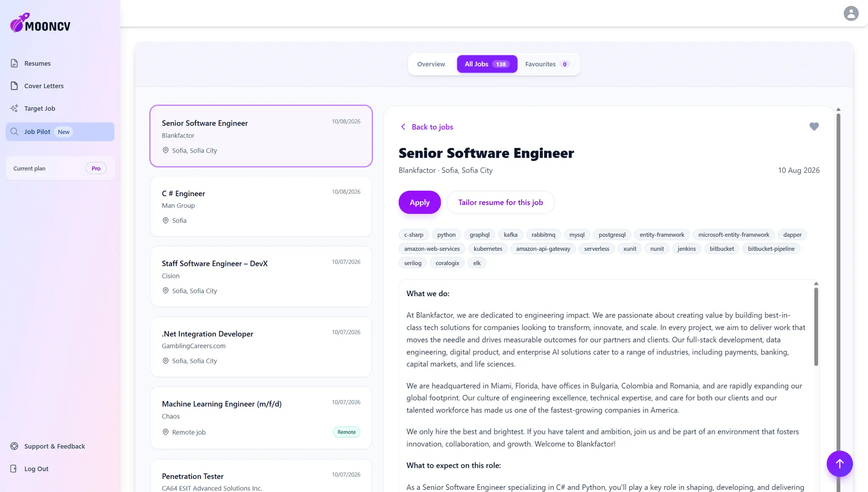Go to Cover Letters section

pos(60,86)
